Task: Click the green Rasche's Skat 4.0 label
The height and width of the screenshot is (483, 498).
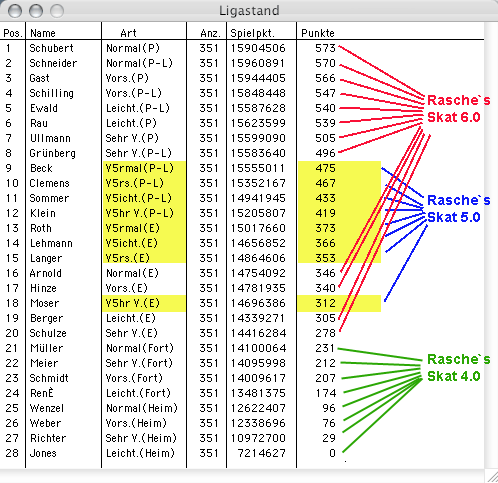Action: pos(458,368)
